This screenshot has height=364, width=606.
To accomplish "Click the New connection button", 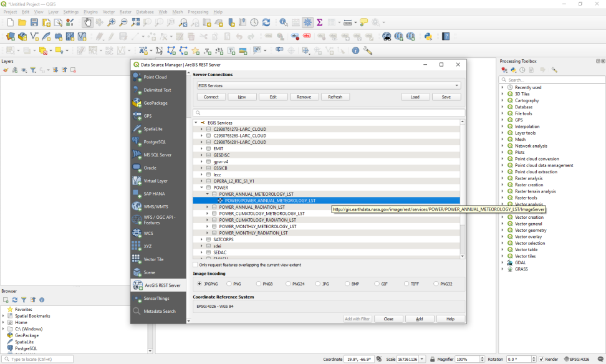I will (x=242, y=97).
